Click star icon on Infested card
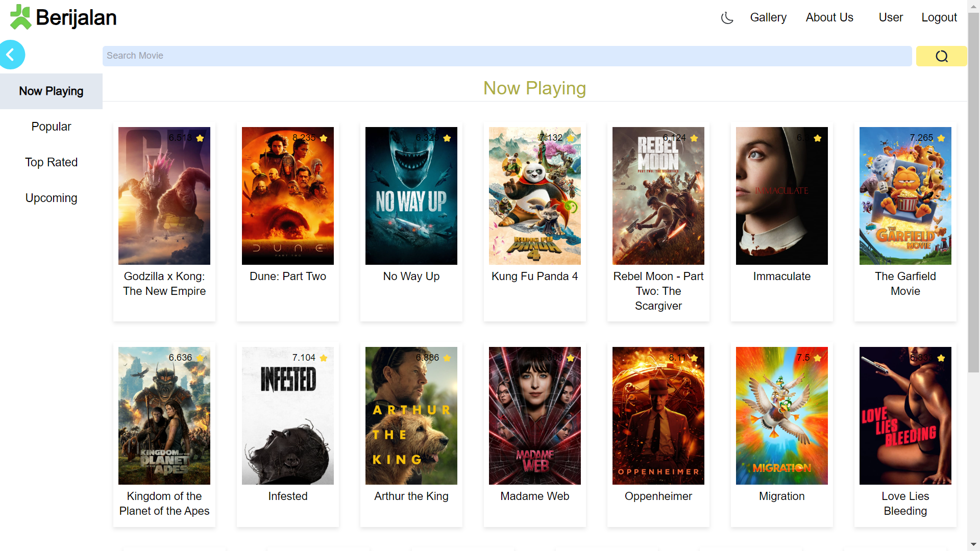 point(324,358)
